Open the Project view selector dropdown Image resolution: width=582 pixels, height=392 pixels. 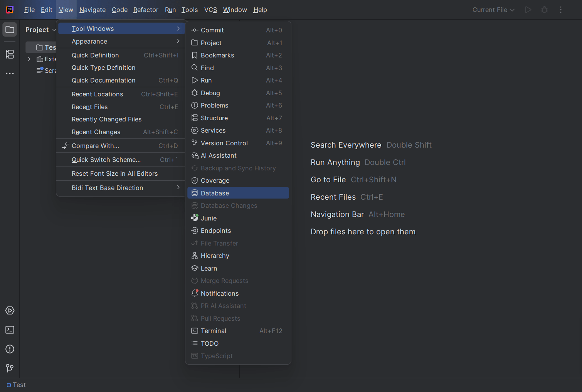pyautogui.click(x=40, y=29)
